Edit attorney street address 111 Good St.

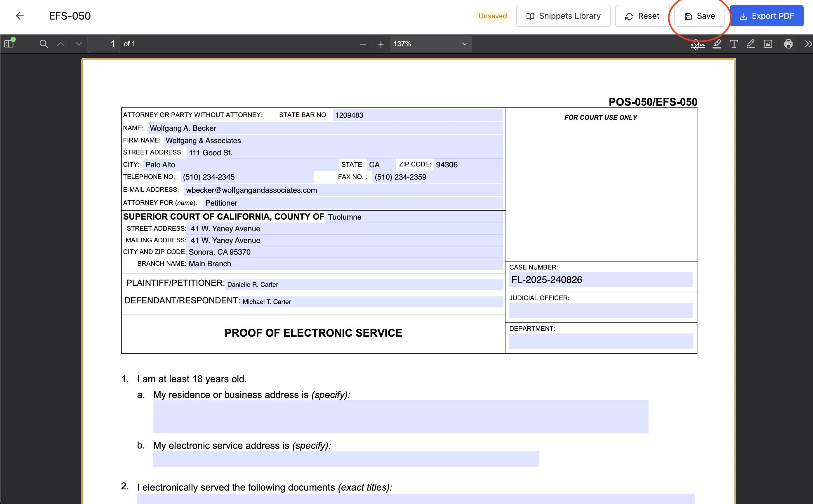tap(344, 153)
